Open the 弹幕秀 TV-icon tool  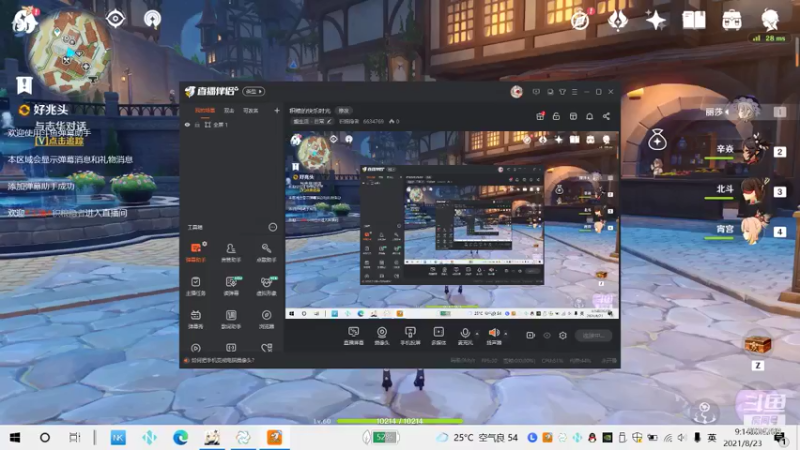[x=195, y=319]
